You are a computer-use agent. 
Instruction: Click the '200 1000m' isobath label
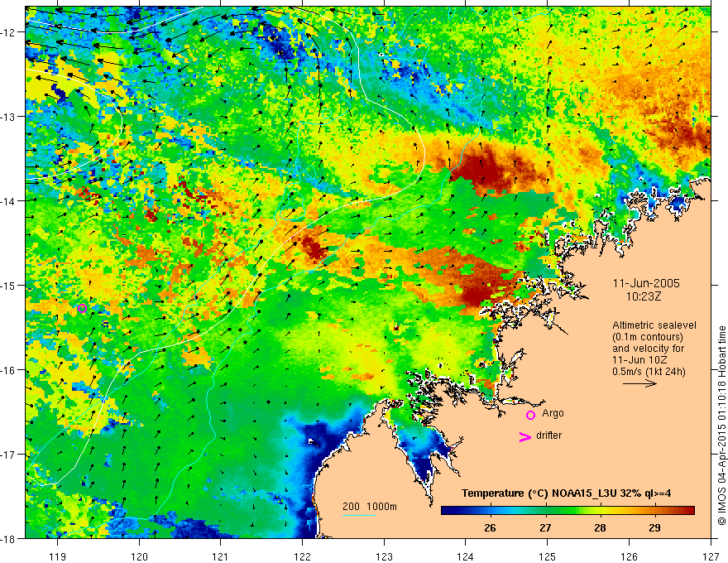click(x=370, y=507)
